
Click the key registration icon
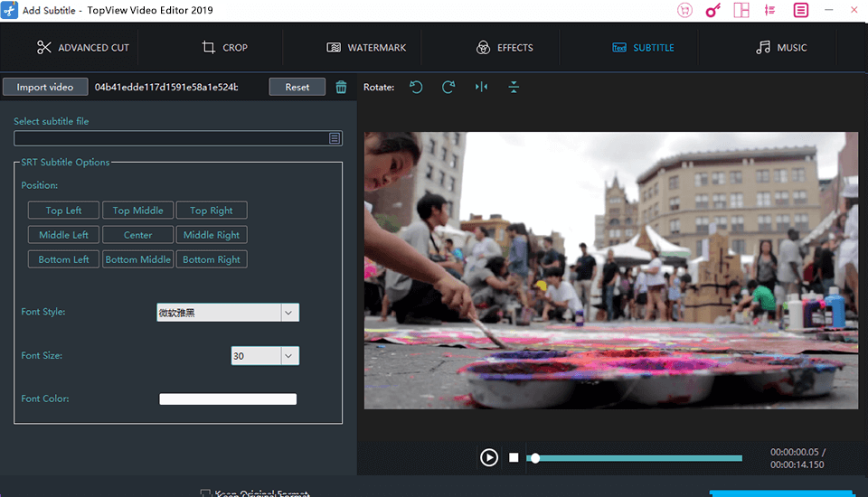tap(712, 11)
